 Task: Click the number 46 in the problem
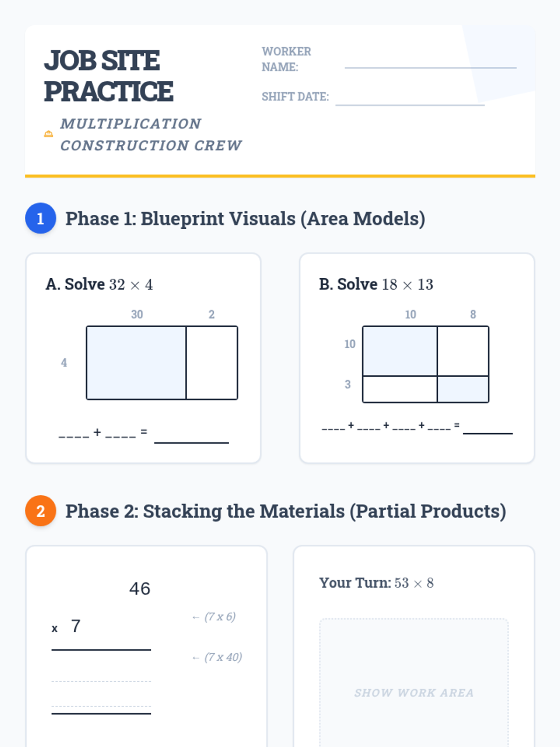tap(140, 589)
